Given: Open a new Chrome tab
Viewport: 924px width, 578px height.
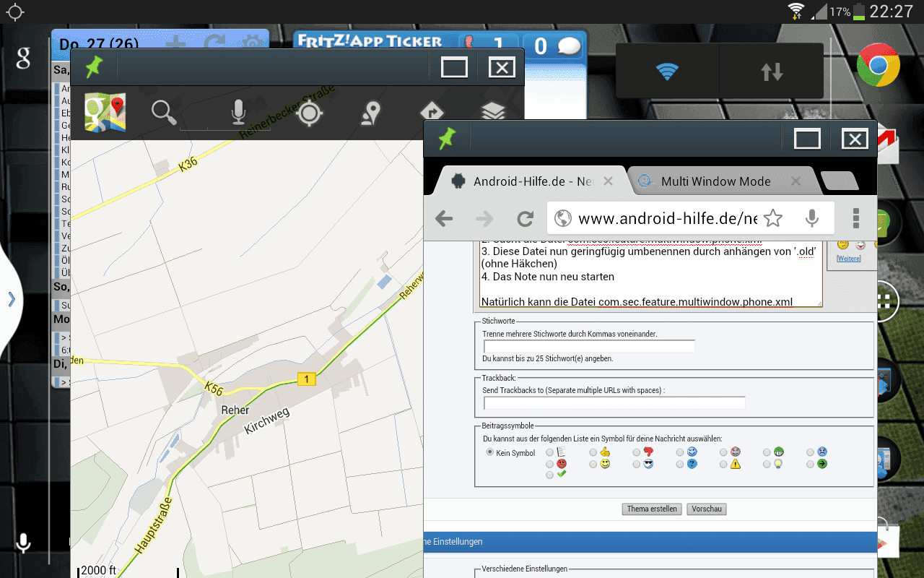Looking at the screenshot, I should [x=840, y=181].
